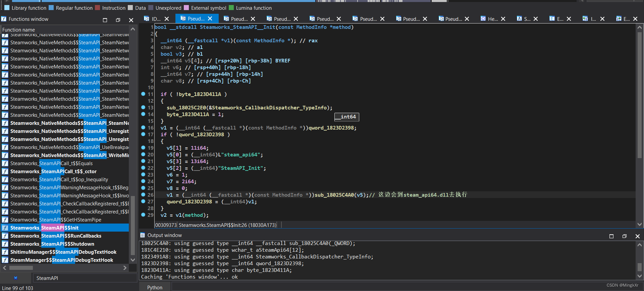Click the ID... tab icon
The image size is (644, 291).
point(147,18)
